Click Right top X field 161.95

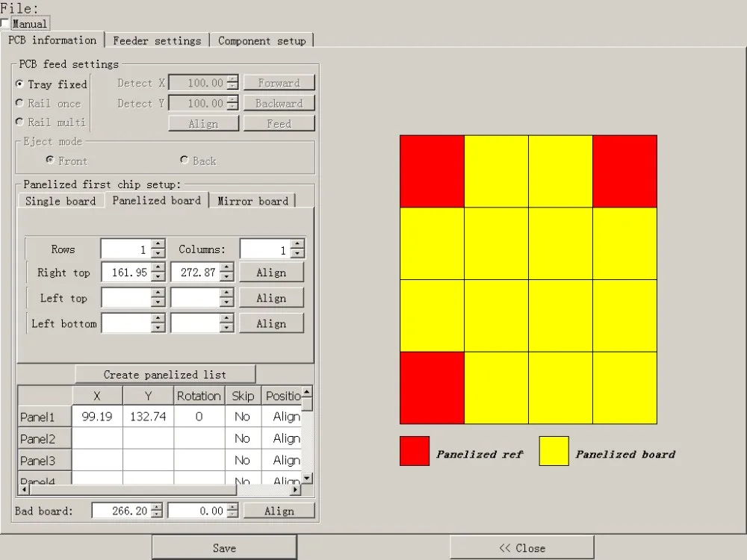click(x=125, y=273)
